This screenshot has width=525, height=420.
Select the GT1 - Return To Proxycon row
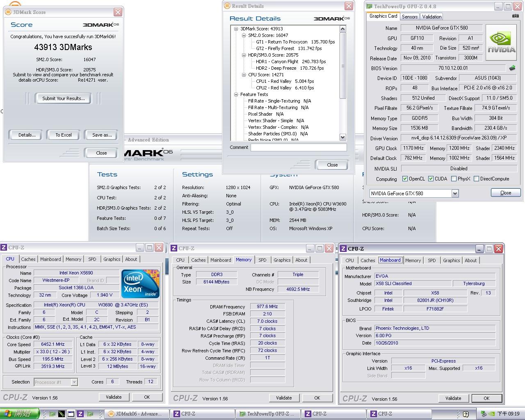[x=295, y=42]
